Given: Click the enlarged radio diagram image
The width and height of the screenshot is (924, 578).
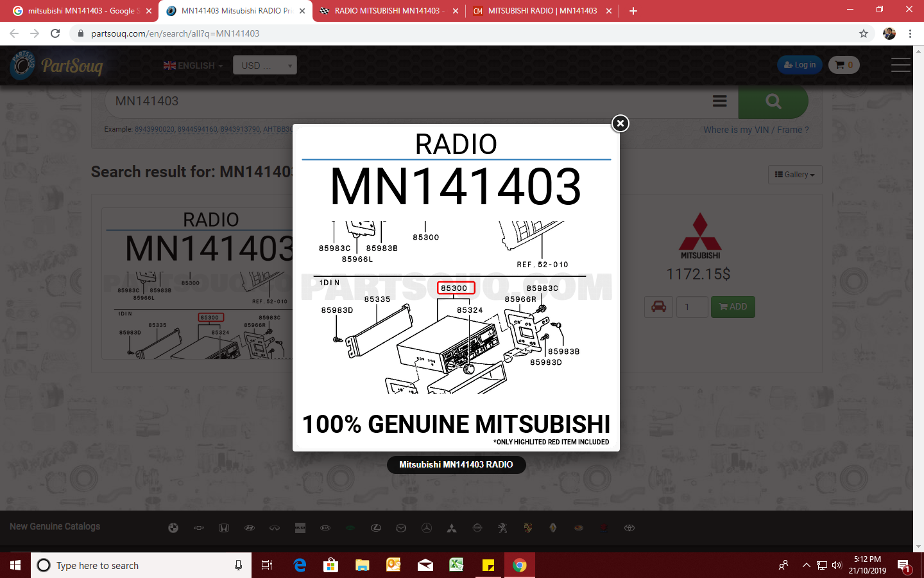Looking at the screenshot, I should [x=456, y=288].
